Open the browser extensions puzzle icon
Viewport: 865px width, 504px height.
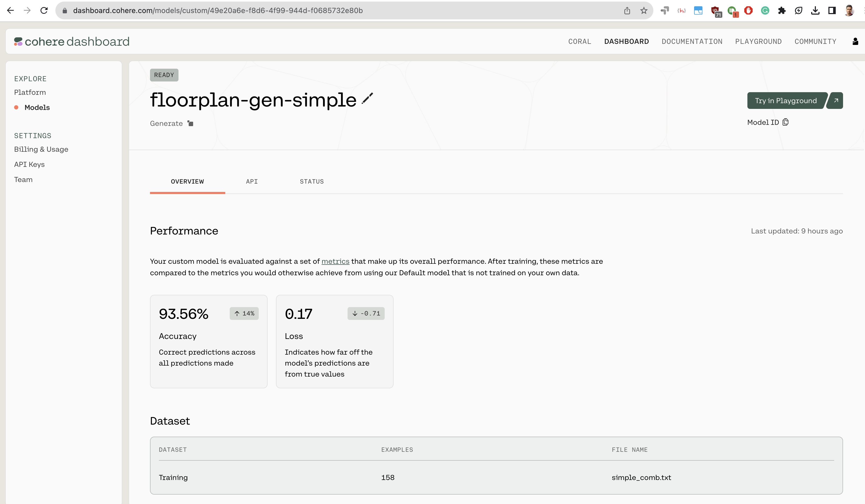point(782,11)
